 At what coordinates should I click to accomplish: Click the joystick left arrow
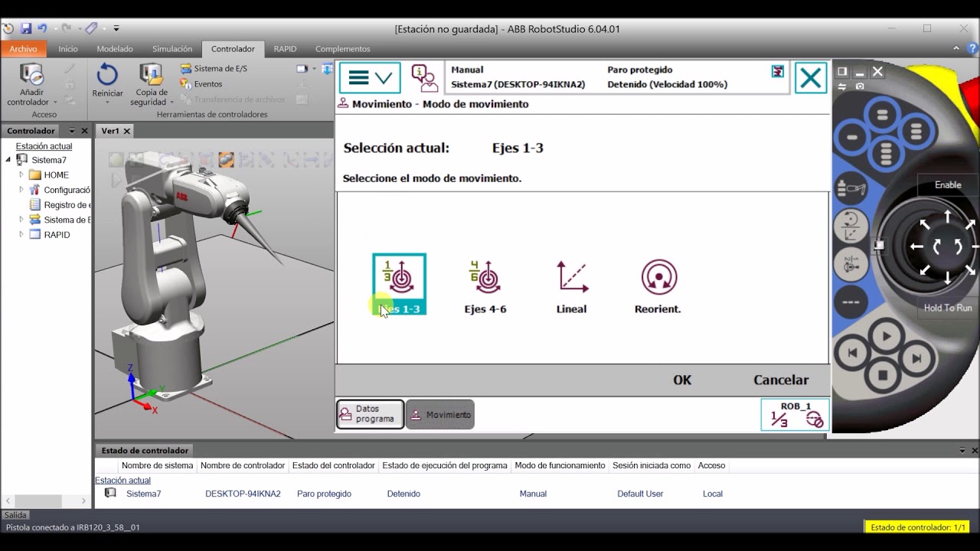click(x=916, y=246)
